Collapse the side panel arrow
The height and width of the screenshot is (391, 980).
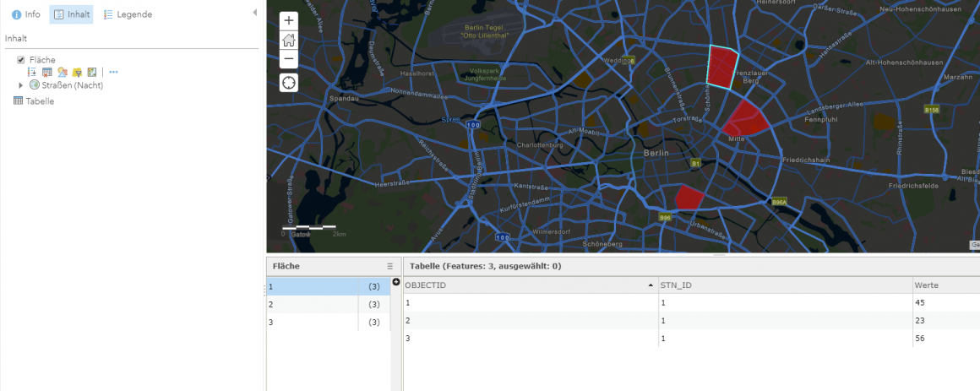point(254,13)
